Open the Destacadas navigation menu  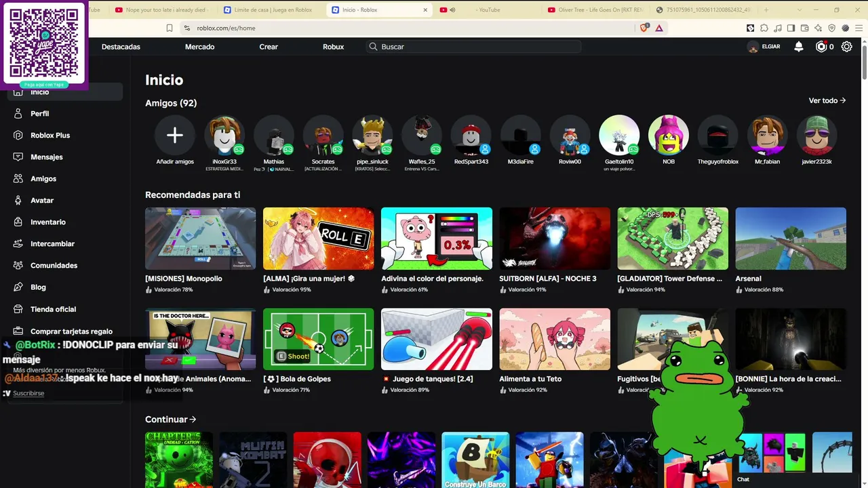[121, 47]
